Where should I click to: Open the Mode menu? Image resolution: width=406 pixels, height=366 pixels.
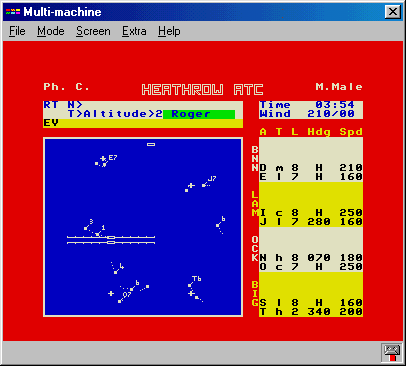[51, 31]
